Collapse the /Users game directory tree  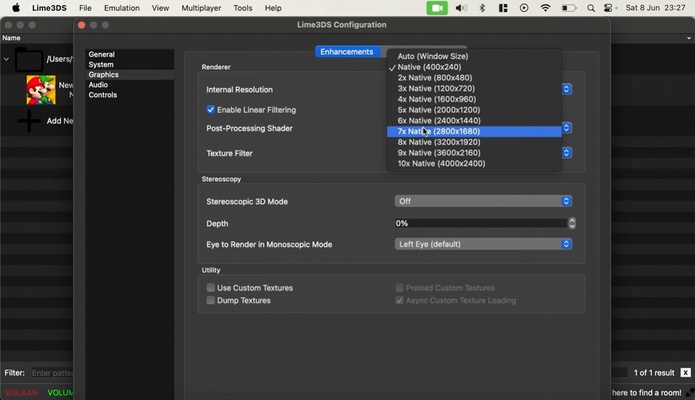[6, 59]
